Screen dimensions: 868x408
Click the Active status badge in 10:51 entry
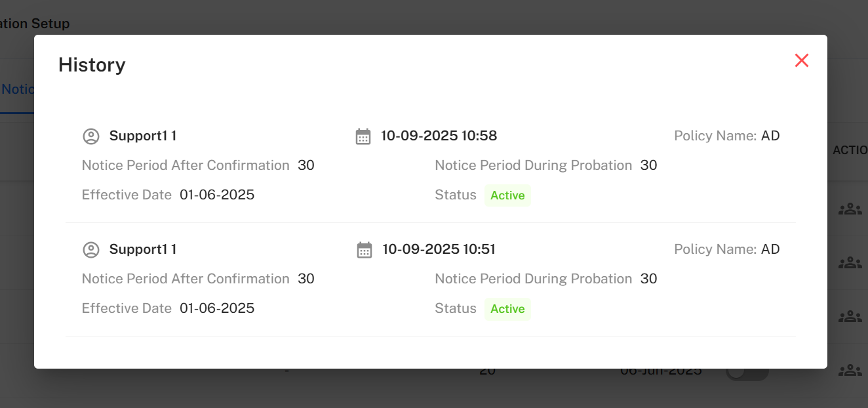click(507, 309)
